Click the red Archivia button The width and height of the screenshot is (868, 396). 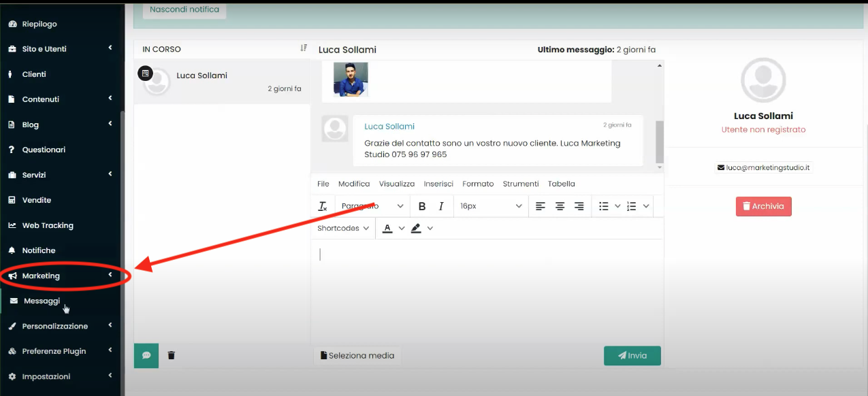pyautogui.click(x=763, y=206)
